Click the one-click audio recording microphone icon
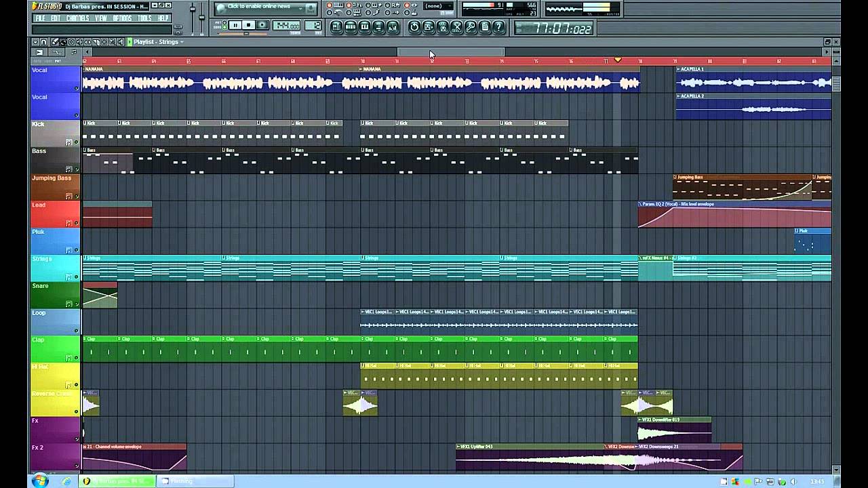Screen dimensions: 868x488 point(471,27)
